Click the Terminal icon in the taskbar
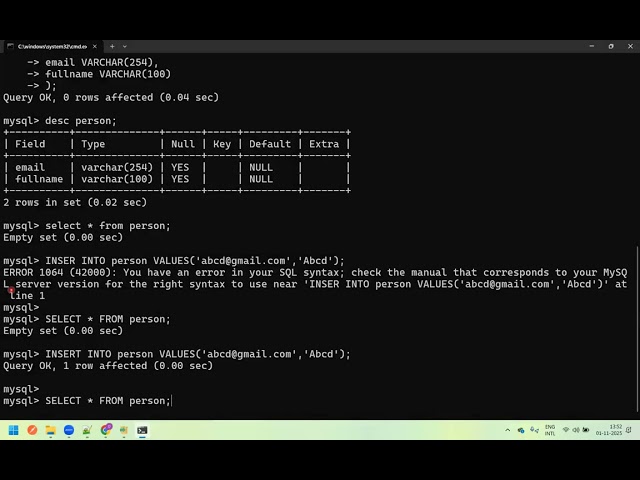Screen dimensions: 640x480 coord(142,430)
